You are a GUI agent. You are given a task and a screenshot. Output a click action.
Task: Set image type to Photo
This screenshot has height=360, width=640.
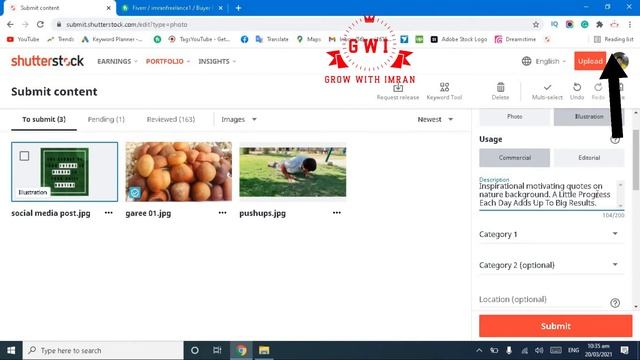tap(514, 117)
